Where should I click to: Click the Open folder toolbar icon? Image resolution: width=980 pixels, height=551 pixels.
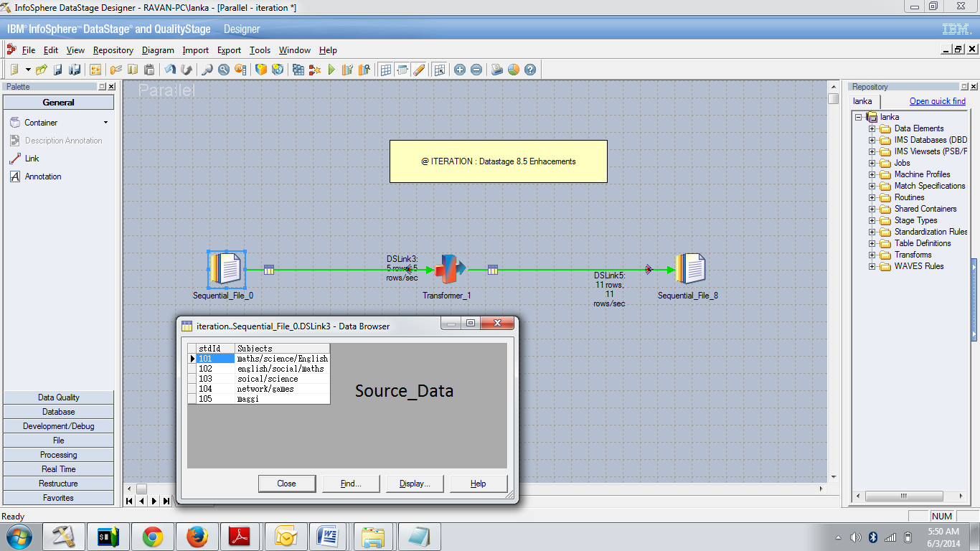42,70
